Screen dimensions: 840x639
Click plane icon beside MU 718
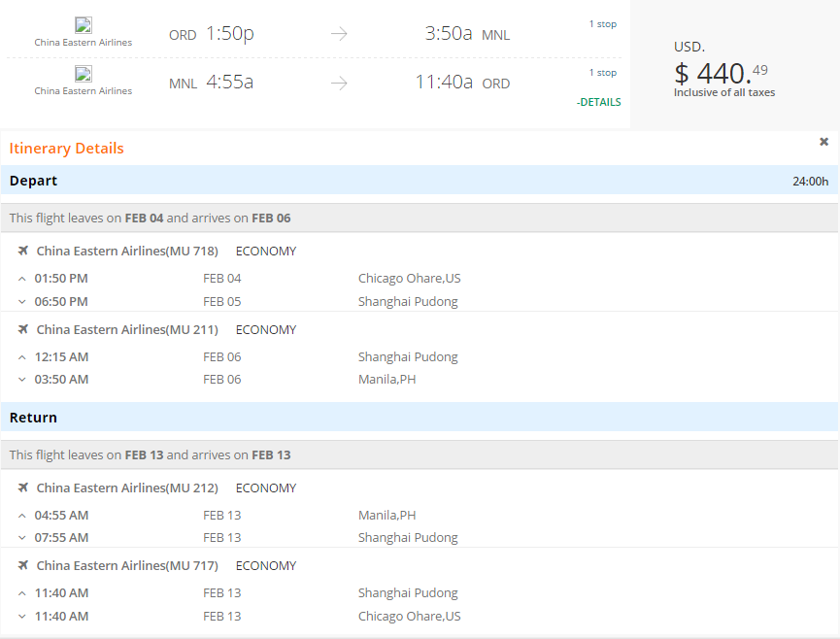click(x=23, y=251)
